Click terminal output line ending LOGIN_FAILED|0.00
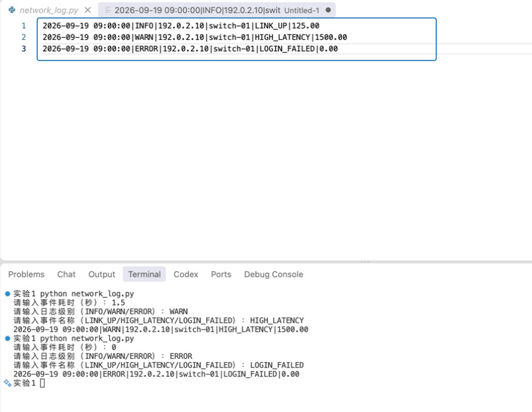This screenshot has height=412, width=532. pos(156,374)
